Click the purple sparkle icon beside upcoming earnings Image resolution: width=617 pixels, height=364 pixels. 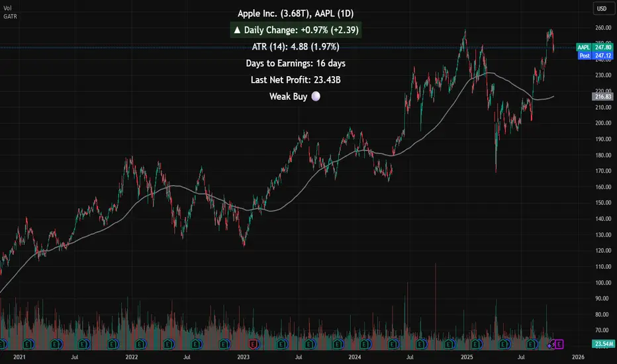(551, 345)
